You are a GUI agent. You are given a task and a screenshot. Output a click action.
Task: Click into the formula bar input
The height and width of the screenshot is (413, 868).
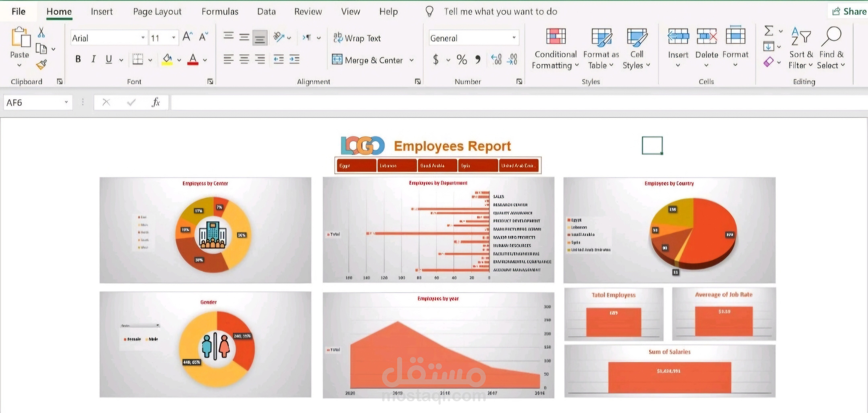[519, 102]
